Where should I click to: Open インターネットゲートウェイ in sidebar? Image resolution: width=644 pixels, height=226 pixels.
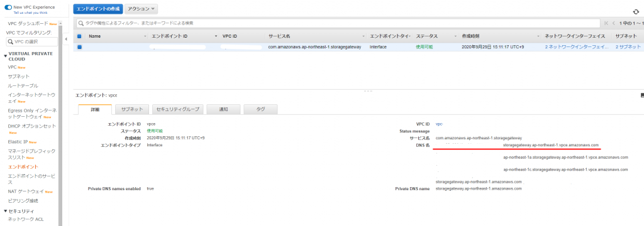click(x=31, y=97)
